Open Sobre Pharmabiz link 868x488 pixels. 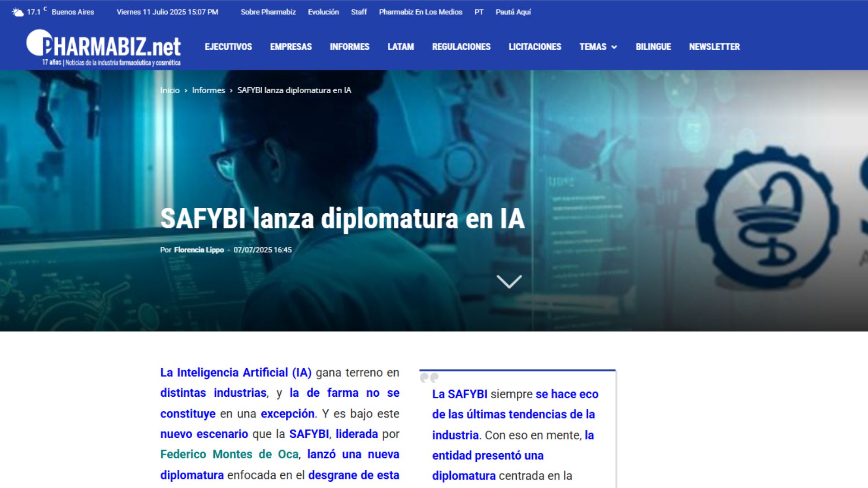[268, 12]
